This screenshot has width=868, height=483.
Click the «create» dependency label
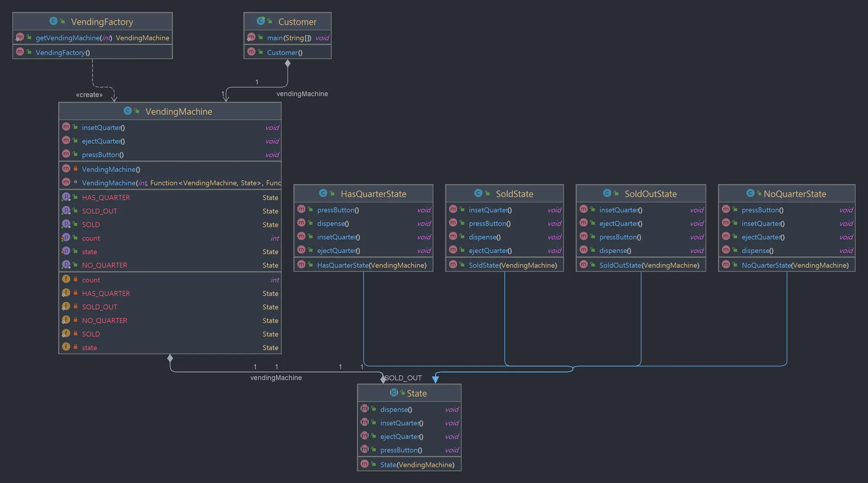click(89, 95)
